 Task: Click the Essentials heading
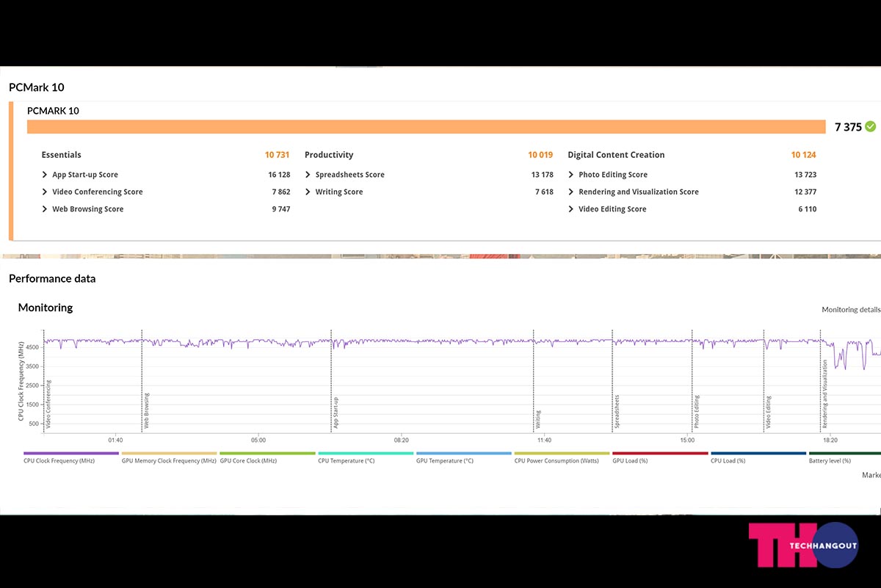coord(62,155)
